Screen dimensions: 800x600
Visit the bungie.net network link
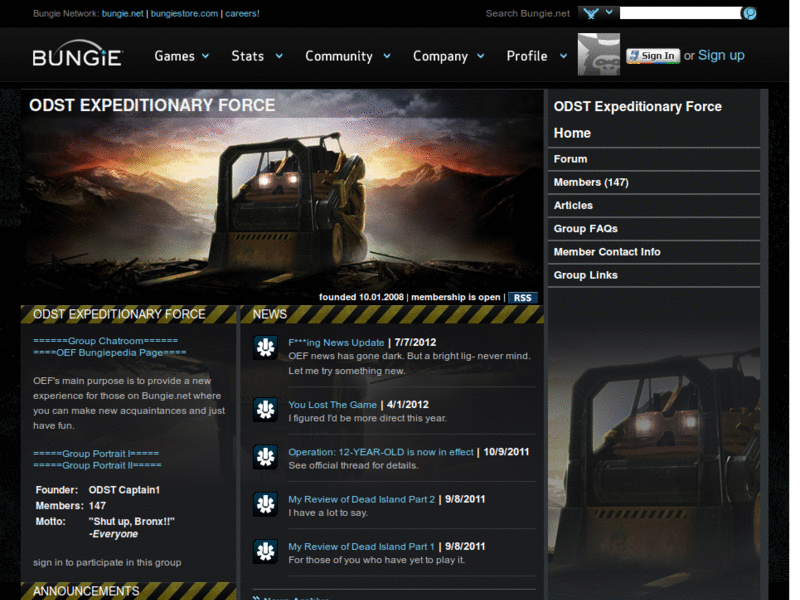122,14
